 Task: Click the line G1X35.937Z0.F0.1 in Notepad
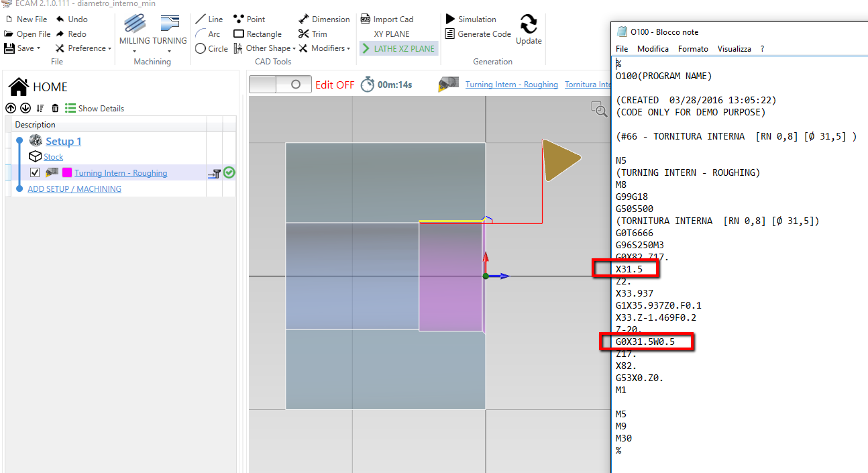659,305
